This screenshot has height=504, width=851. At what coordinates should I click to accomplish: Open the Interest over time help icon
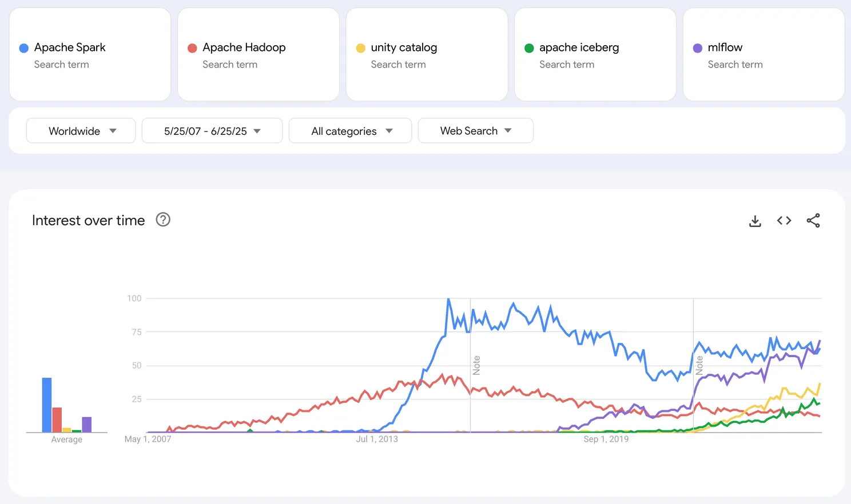[x=163, y=220]
